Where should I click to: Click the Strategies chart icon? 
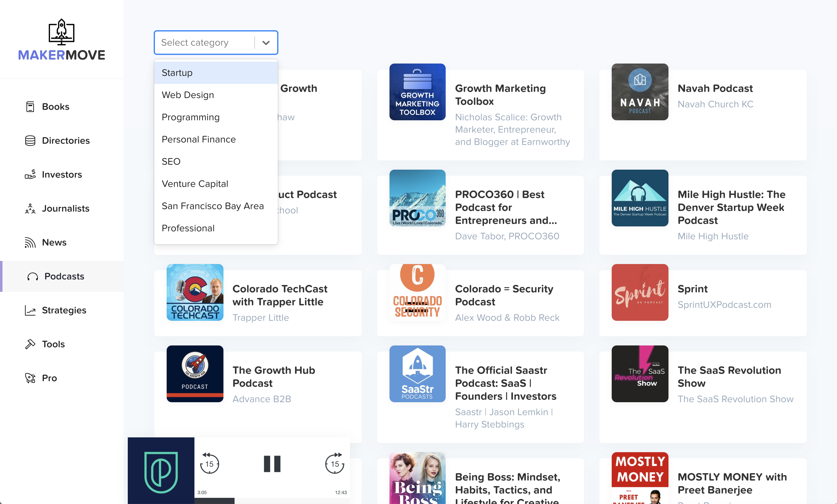tap(30, 310)
